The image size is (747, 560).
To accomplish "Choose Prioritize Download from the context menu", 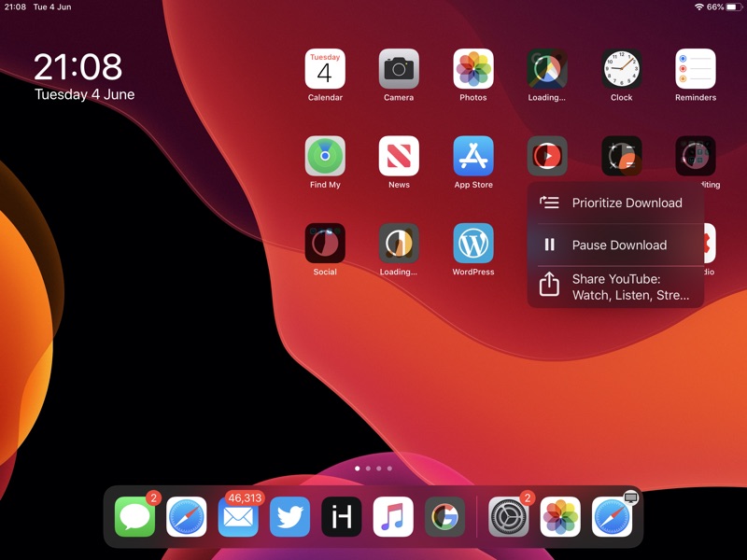I will tap(615, 203).
